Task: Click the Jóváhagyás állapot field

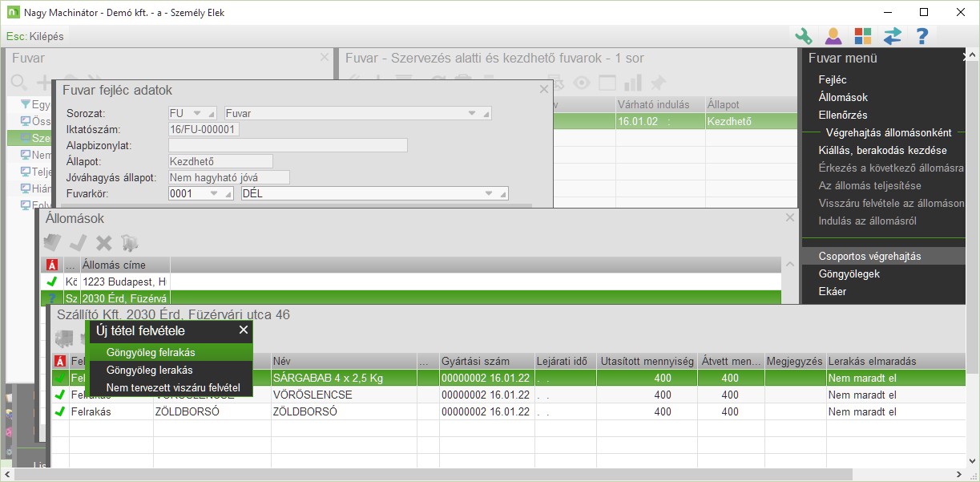Action: pyautogui.click(x=229, y=177)
